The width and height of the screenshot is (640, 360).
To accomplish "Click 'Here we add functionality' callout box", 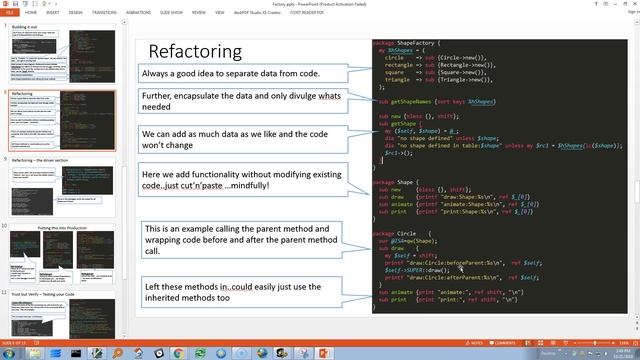I will [243, 180].
